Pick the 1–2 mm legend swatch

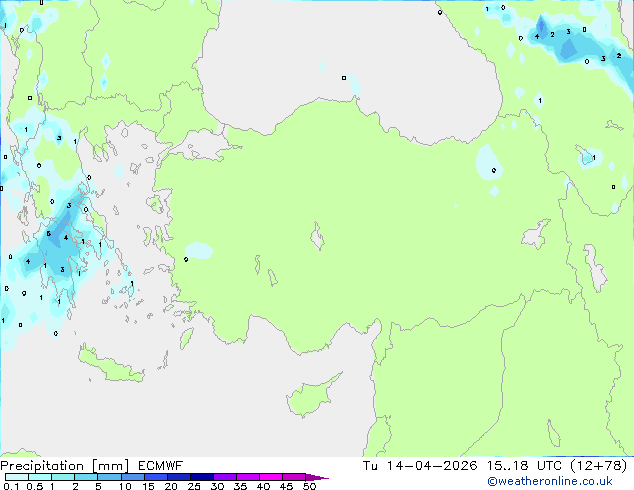coord(63,477)
